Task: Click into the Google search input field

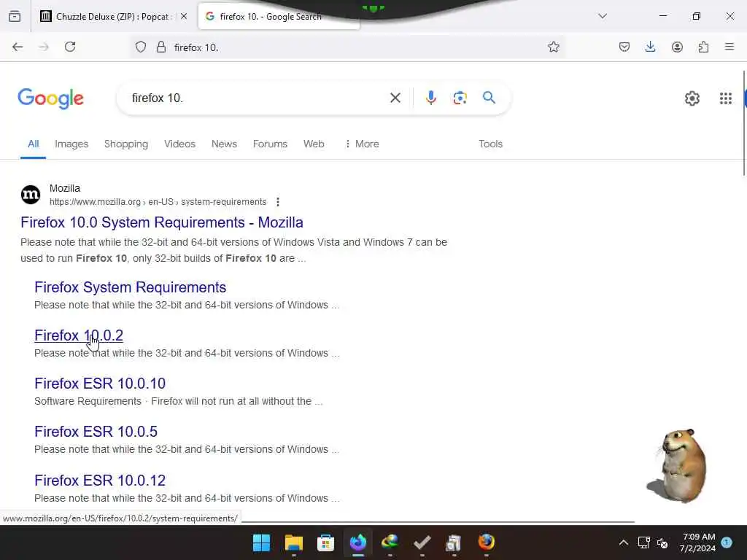Action: [258, 98]
